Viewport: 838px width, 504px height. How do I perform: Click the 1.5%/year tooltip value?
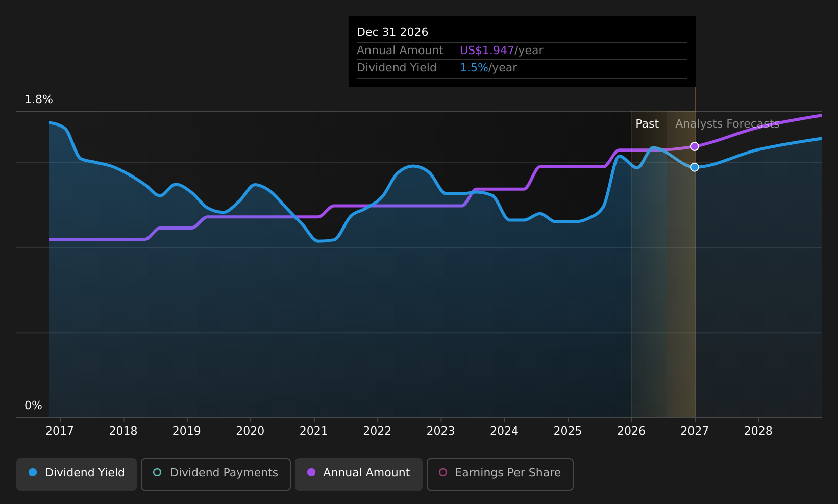488,68
